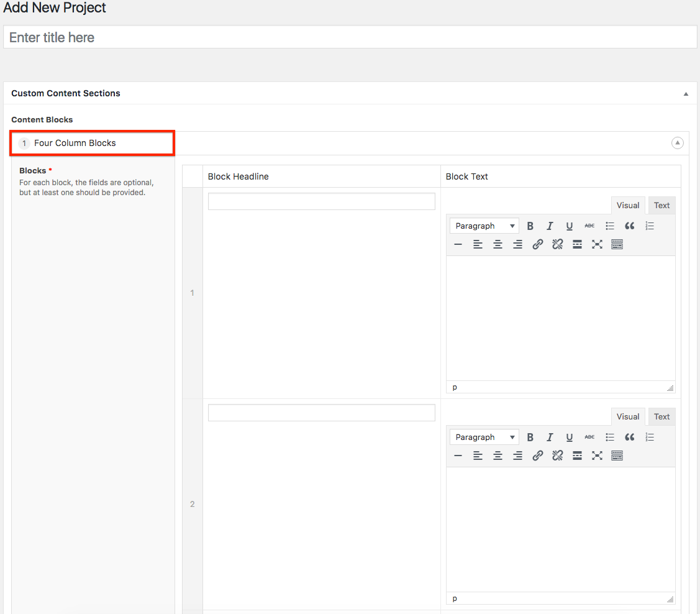Click Blockquote icon in first block editor
This screenshot has height=614, width=700.
point(629,226)
